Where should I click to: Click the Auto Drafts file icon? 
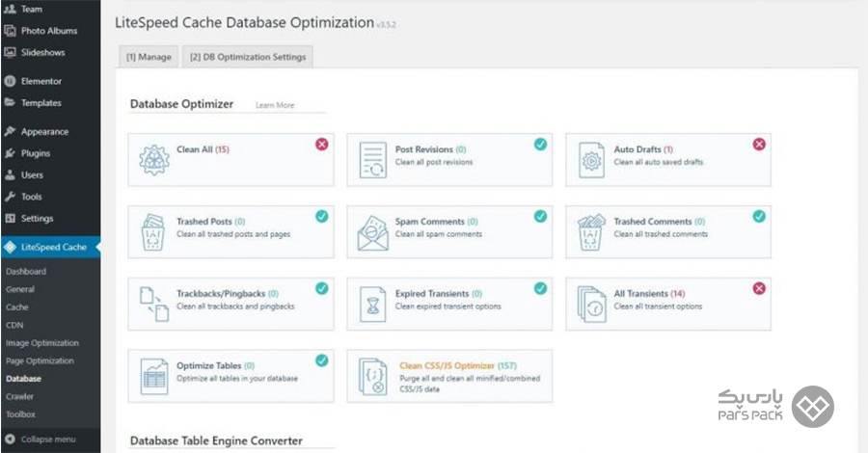591,160
